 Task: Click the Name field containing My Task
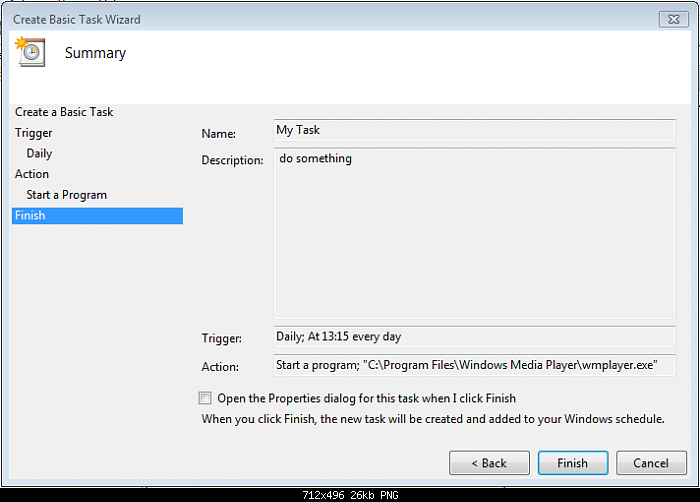474,130
